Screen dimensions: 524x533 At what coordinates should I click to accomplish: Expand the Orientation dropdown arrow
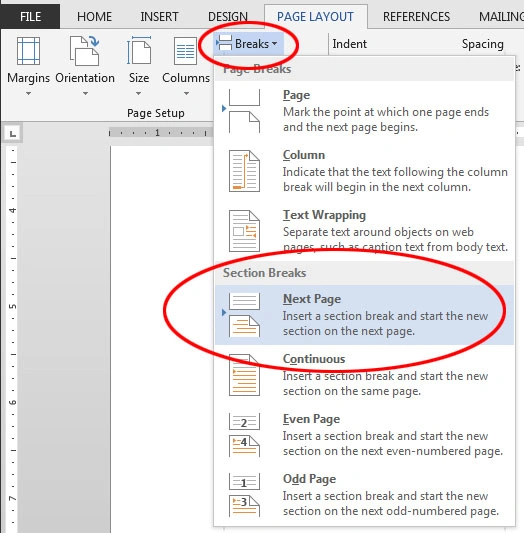85,93
